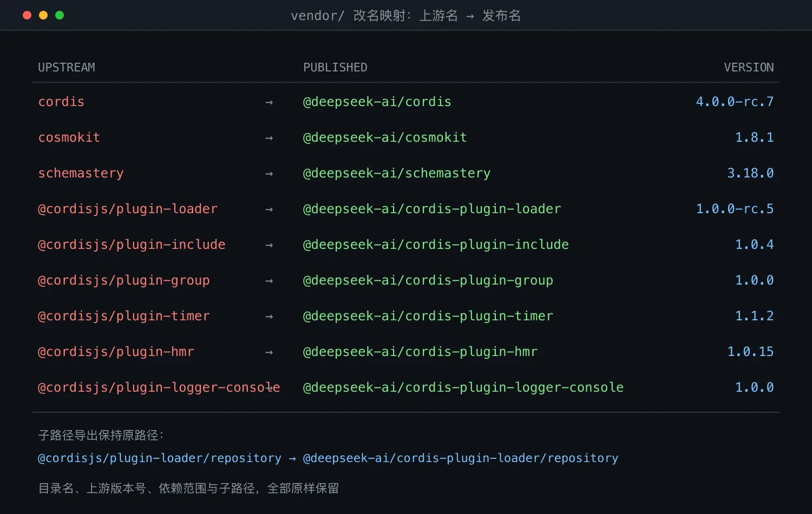
Task: Select upstream name 'cordis'
Action: click(x=61, y=102)
